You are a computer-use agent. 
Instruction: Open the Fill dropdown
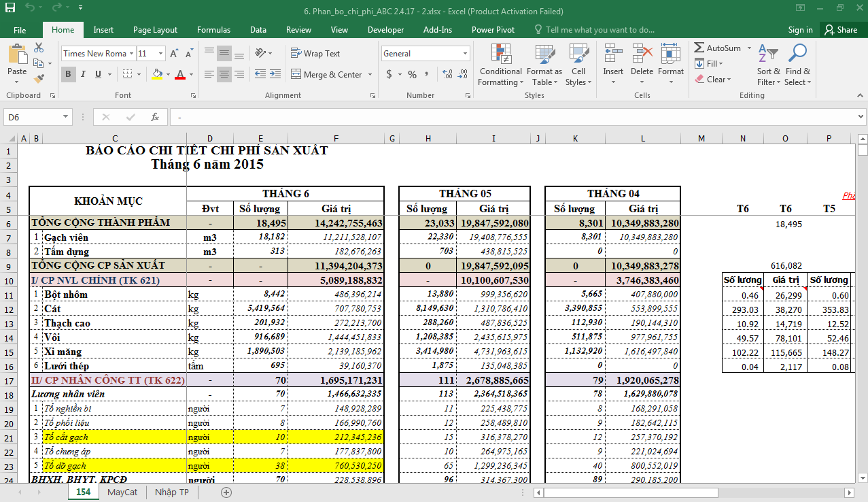pyautogui.click(x=710, y=64)
